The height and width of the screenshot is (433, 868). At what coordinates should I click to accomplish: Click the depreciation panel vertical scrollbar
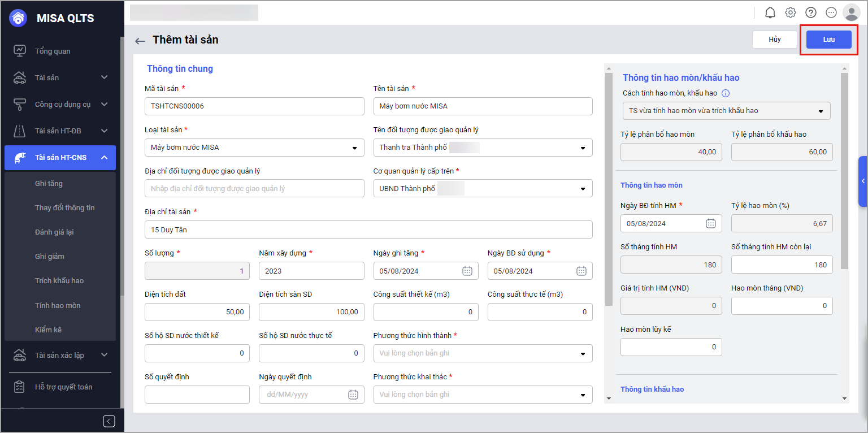pyautogui.click(x=844, y=170)
